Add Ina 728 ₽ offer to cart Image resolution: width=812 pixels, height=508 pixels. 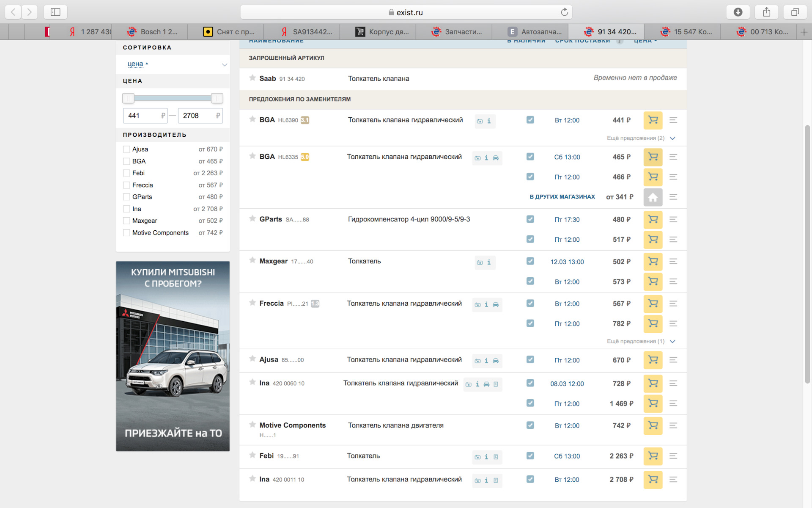click(x=653, y=384)
